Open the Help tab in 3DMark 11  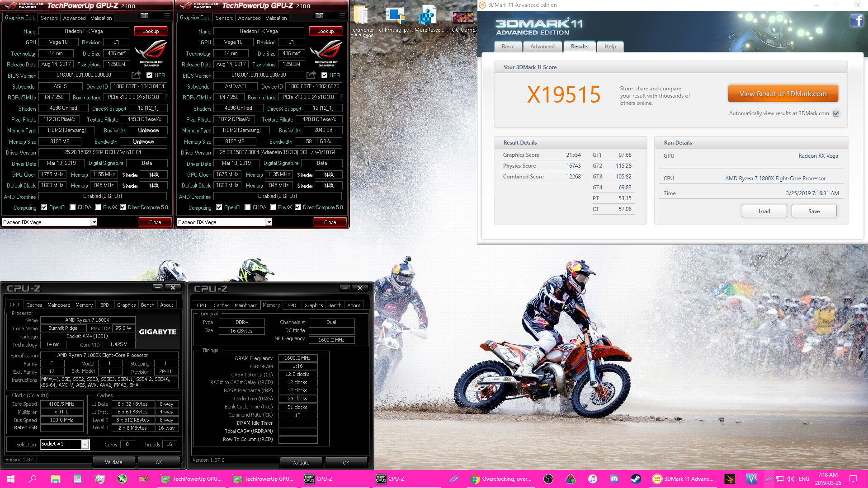[x=610, y=47]
